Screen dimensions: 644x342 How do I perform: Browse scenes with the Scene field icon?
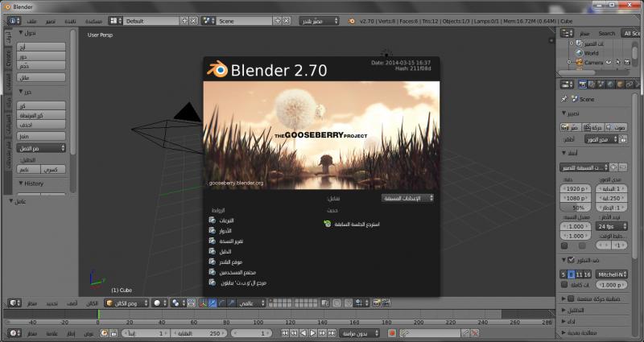click(208, 21)
